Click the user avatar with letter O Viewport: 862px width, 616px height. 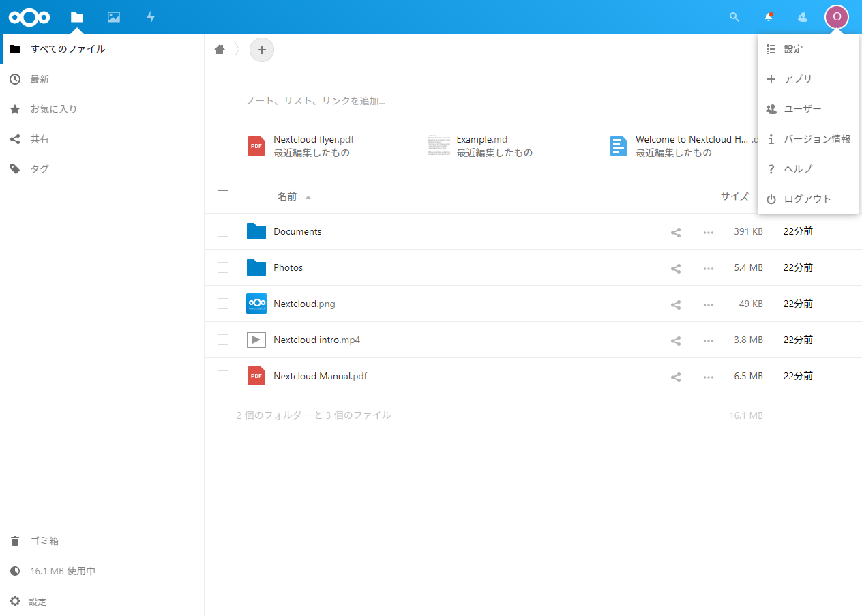(837, 17)
